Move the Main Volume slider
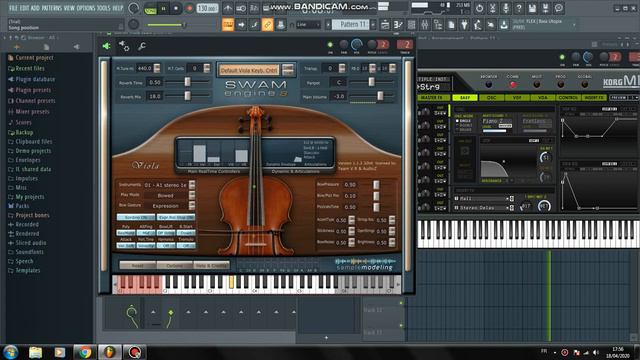The height and width of the screenshot is (360, 640). coord(380,96)
